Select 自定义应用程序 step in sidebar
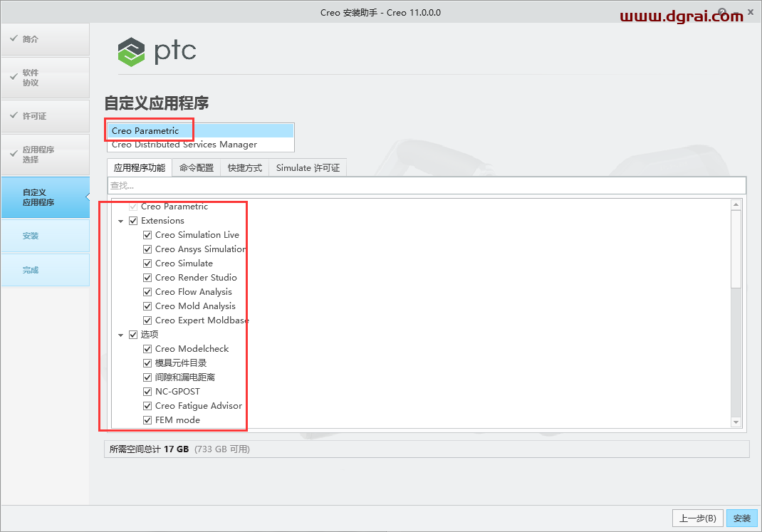 pos(45,197)
